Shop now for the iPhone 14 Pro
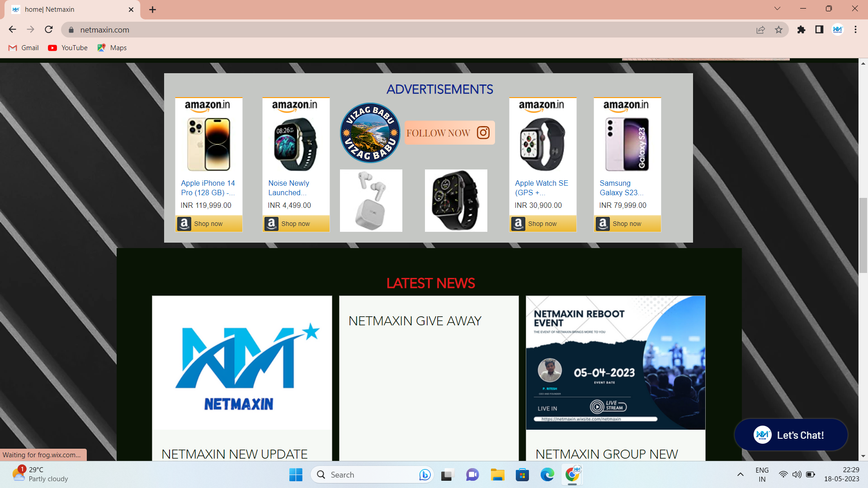868x488 pixels. point(209,224)
